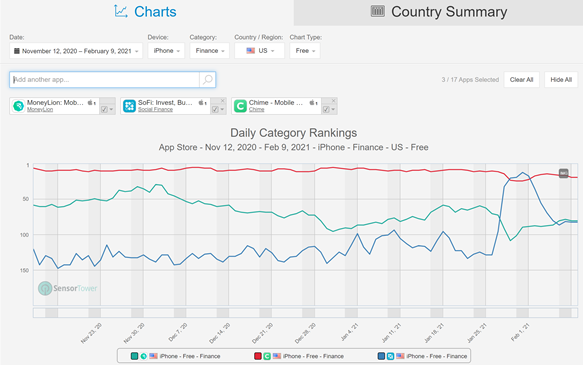
Task: Click the MoneyLion icon in the legend
Action: click(144, 356)
